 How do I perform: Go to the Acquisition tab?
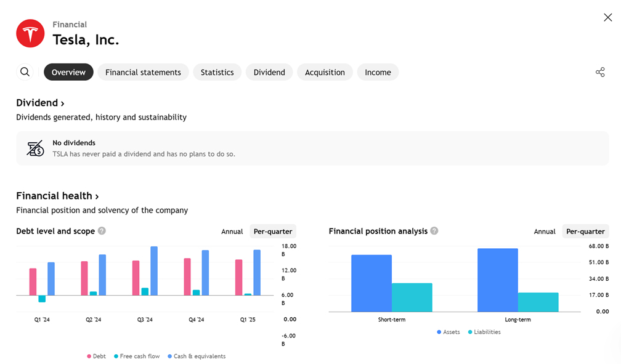coord(325,72)
